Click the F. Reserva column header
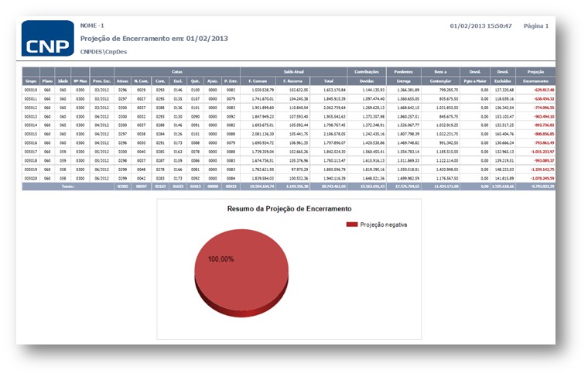Screen dimensions: 588x377 pyautogui.click(x=293, y=81)
